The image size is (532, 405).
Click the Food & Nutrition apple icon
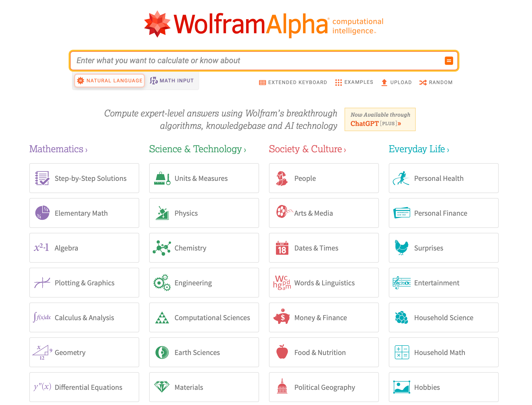click(x=281, y=352)
